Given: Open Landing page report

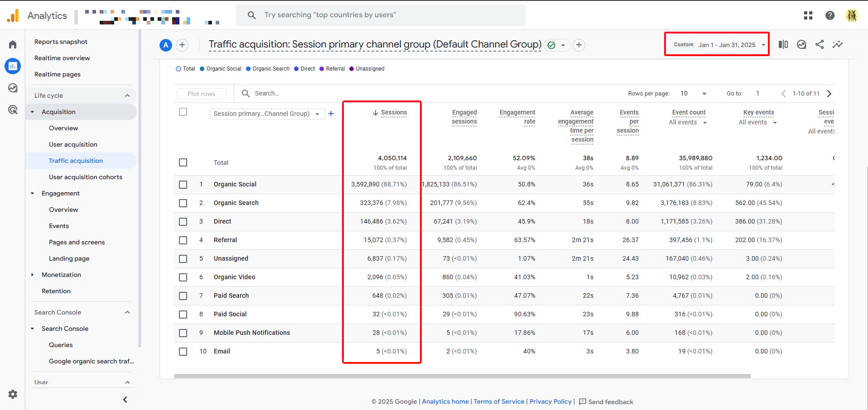Looking at the screenshot, I should pyautogui.click(x=69, y=258).
